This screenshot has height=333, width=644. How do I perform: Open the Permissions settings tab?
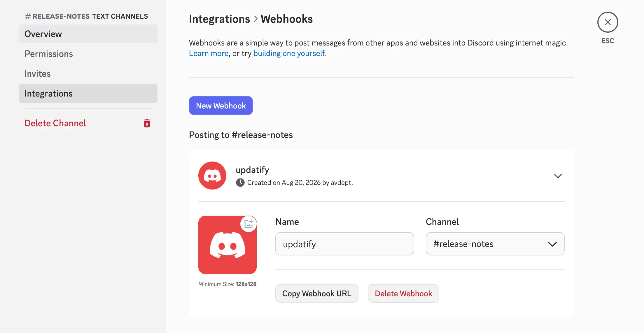(x=88, y=54)
